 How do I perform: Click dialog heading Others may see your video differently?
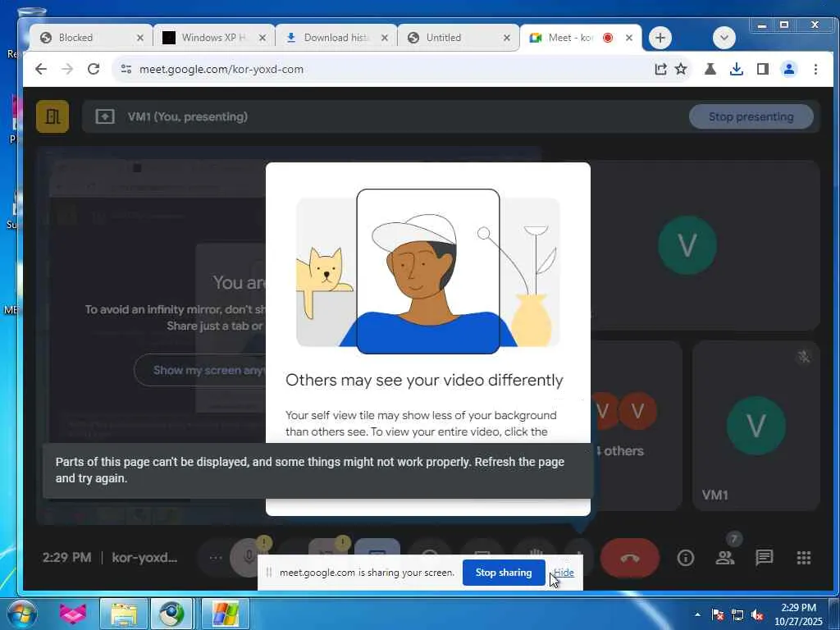click(x=424, y=380)
